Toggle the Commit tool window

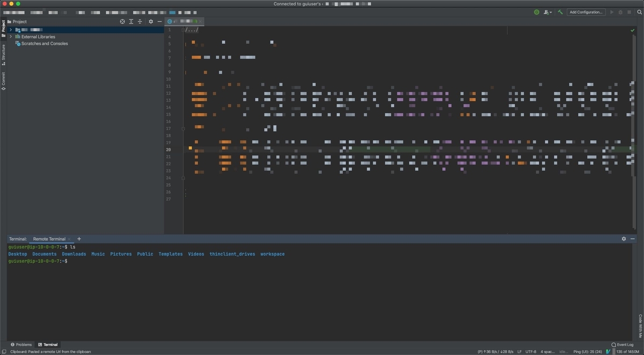pyautogui.click(x=3, y=81)
